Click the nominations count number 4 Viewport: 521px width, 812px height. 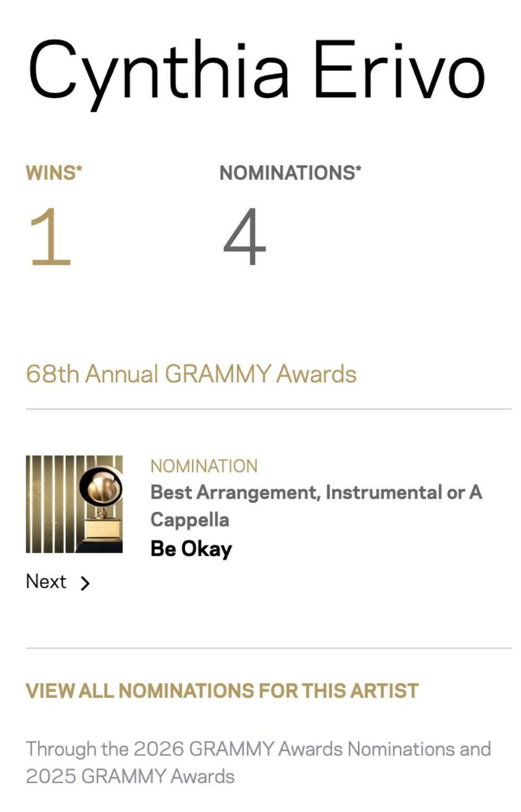pyautogui.click(x=244, y=236)
